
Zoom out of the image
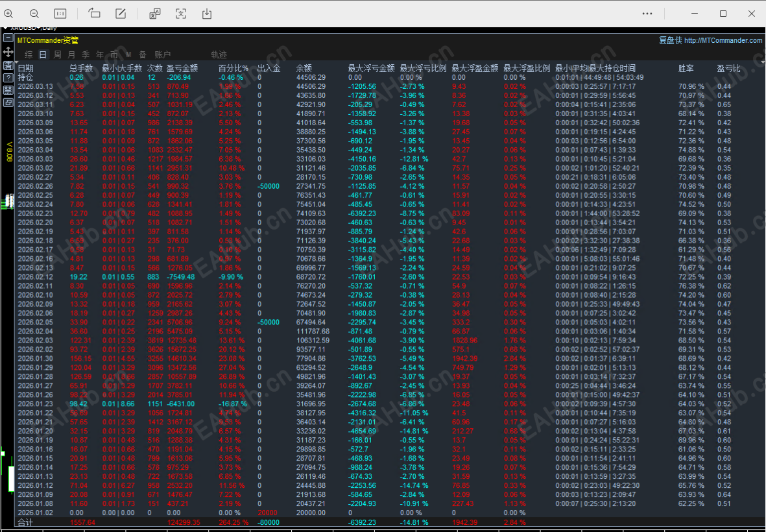click(34, 14)
